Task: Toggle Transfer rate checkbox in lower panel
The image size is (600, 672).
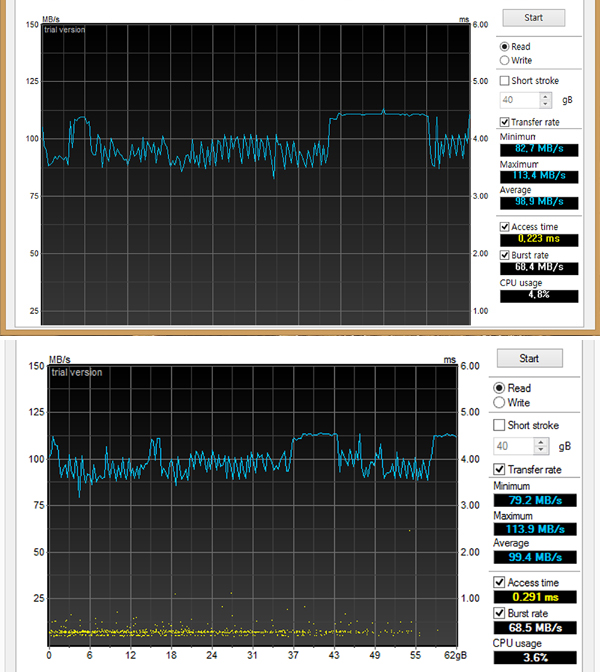Action: [x=501, y=470]
